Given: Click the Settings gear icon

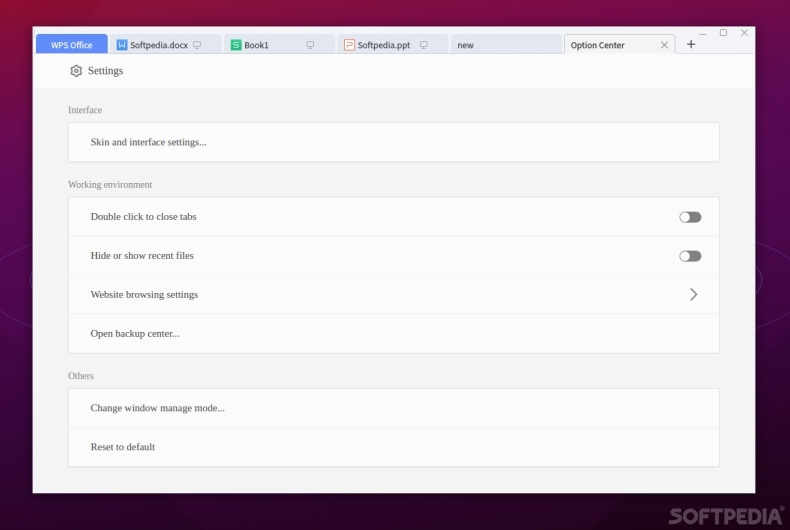Looking at the screenshot, I should pos(76,71).
